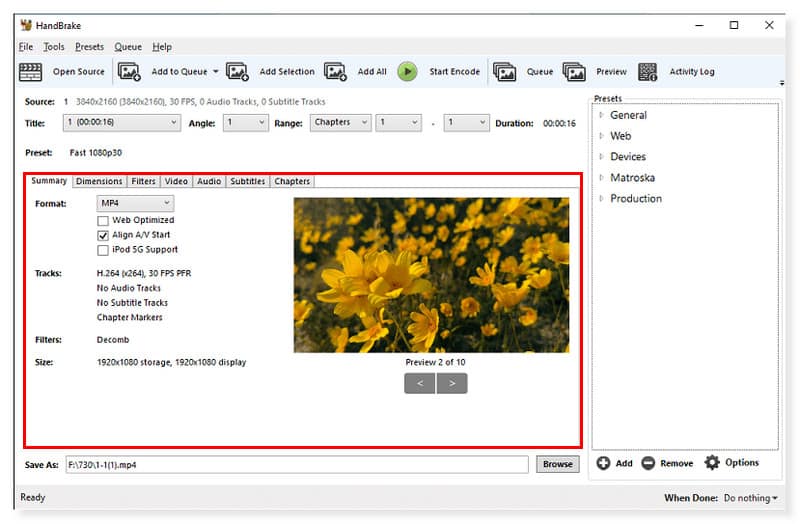Open the Range Chapters dropdown
800x524 pixels.
tap(338, 122)
